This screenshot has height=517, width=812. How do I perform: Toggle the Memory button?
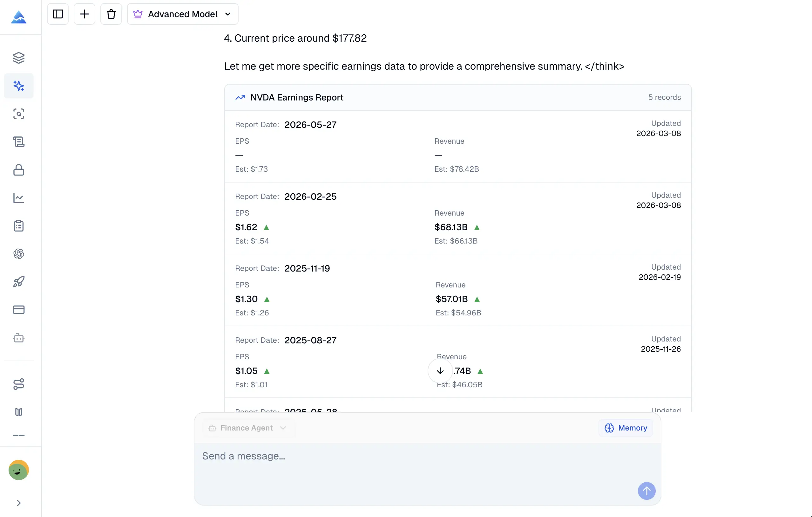pos(626,428)
